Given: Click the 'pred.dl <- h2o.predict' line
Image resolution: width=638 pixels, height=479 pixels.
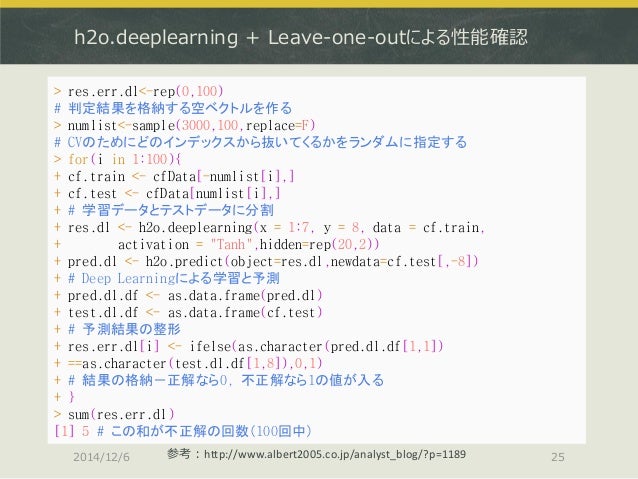Looking at the screenshot, I should (266, 261).
